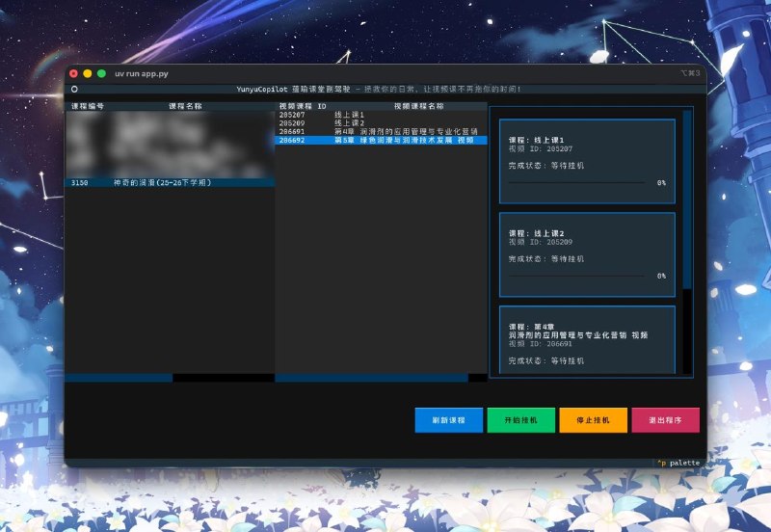
Task: Click the ^p palette footer shortcut
Action: tap(678, 463)
